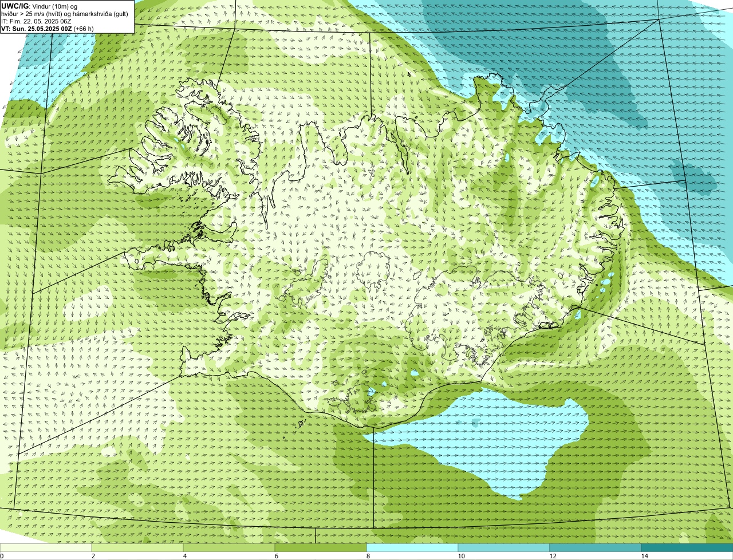
Task: Click the "14" label under the color scale
Action: [644, 556]
